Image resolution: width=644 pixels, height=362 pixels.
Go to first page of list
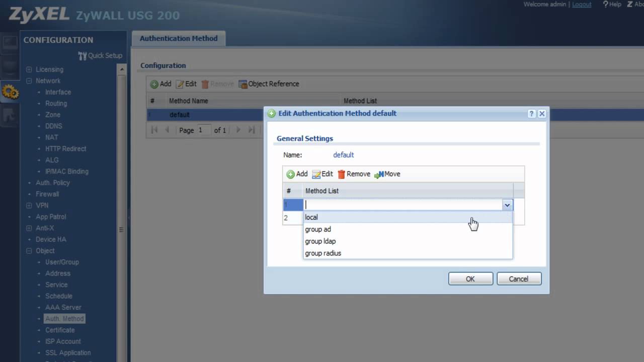pyautogui.click(x=154, y=130)
